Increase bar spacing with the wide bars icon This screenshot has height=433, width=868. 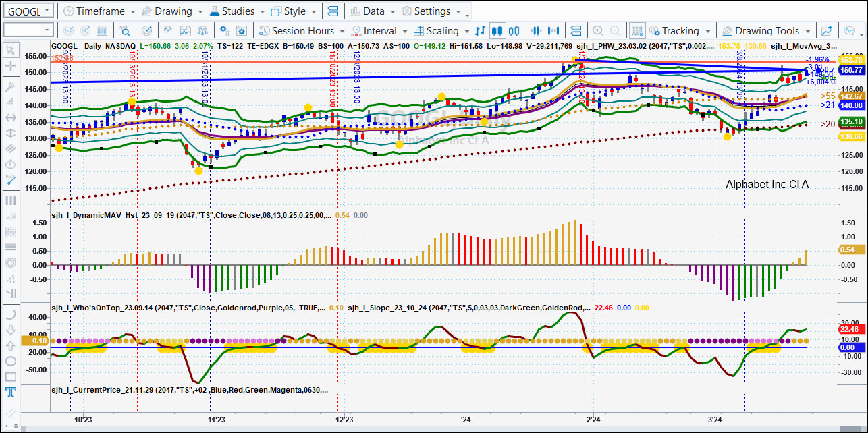pos(554,31)
